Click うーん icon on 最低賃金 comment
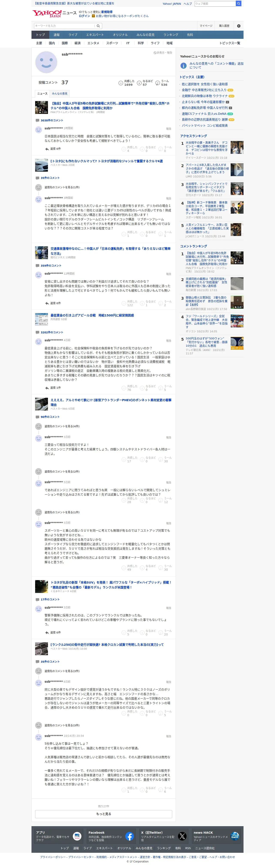The image size is (275, 868). click(161, 388)
